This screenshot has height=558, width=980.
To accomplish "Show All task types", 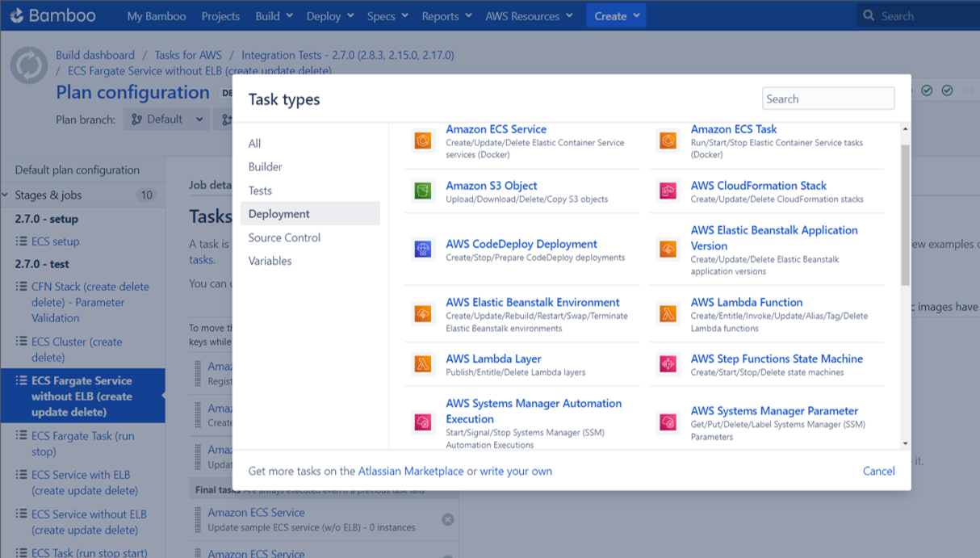I will (255, 144).
